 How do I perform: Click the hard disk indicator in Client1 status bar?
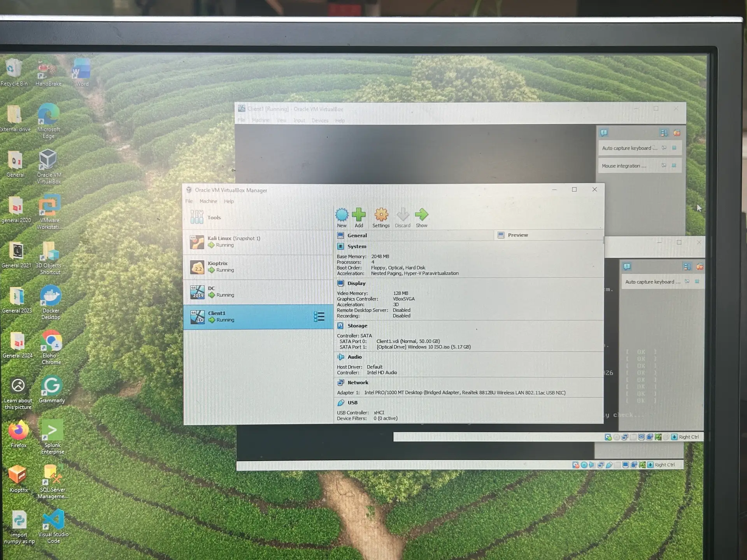576,465
